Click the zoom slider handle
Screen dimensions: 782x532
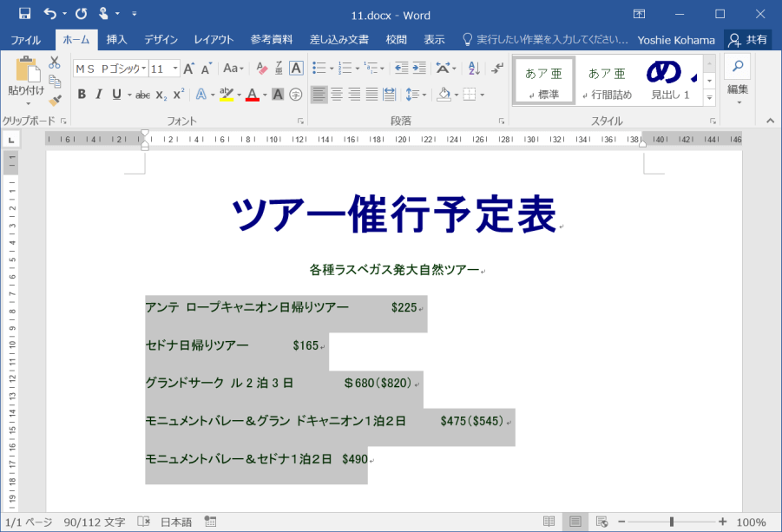[x=671, y=522]
